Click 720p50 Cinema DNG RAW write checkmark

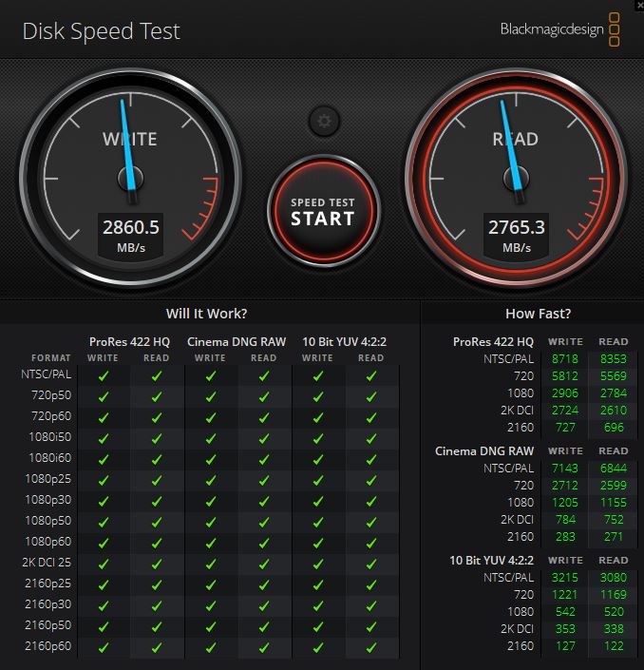[x=211, y=397]
